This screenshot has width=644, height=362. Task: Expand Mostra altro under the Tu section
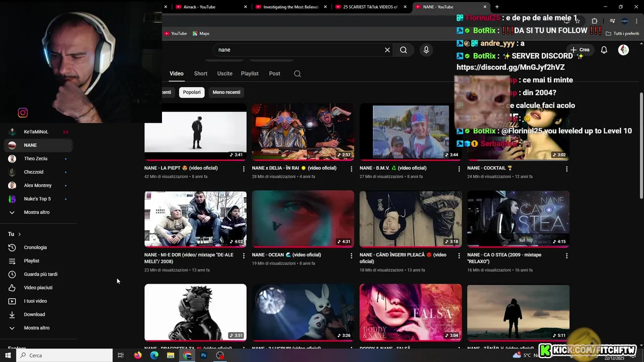(37, 328)
